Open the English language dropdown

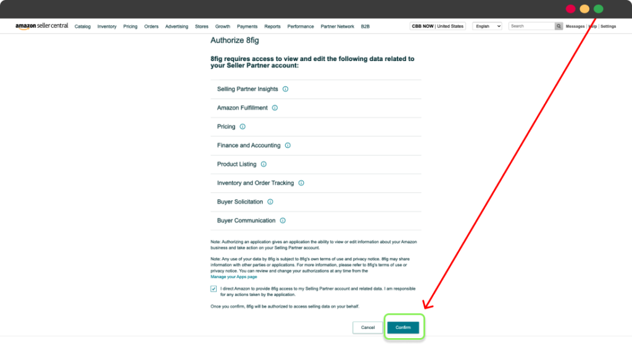(487, 26)
